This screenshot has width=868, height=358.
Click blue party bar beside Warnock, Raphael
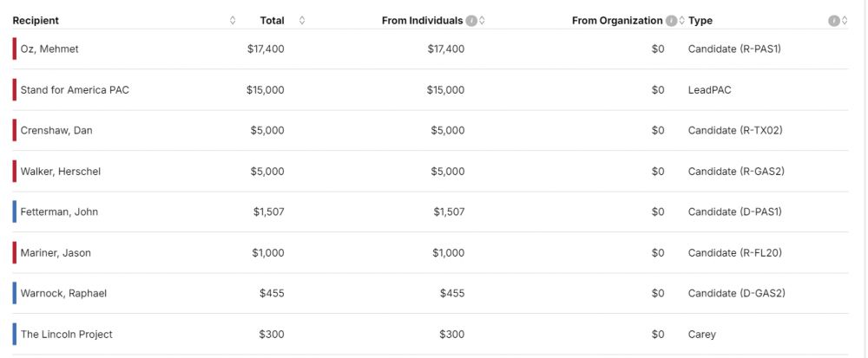click(15, 294)
